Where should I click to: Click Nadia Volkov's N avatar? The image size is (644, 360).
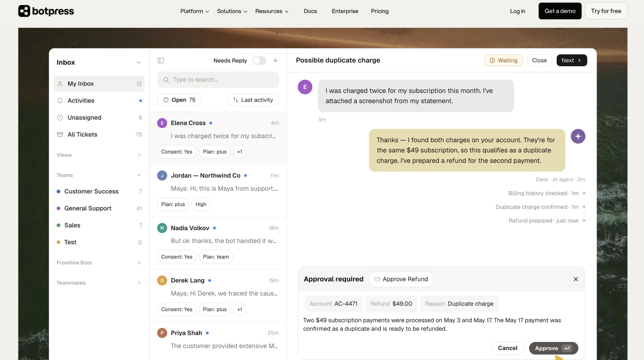pyautogui.click(x=162, y=228)
